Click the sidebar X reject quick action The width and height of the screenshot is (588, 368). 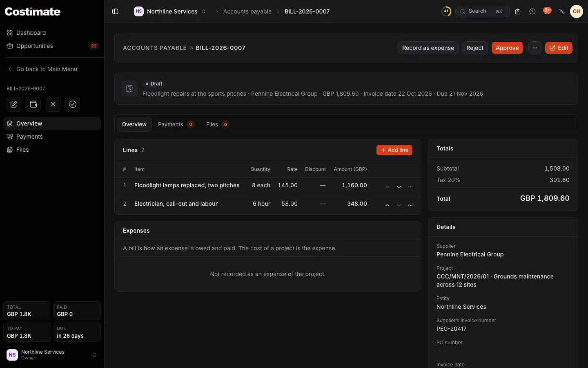(x=53, y=104)
